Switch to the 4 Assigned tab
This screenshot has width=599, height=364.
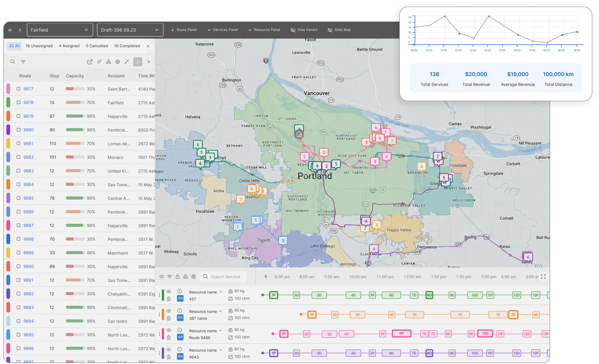[69, 46]
